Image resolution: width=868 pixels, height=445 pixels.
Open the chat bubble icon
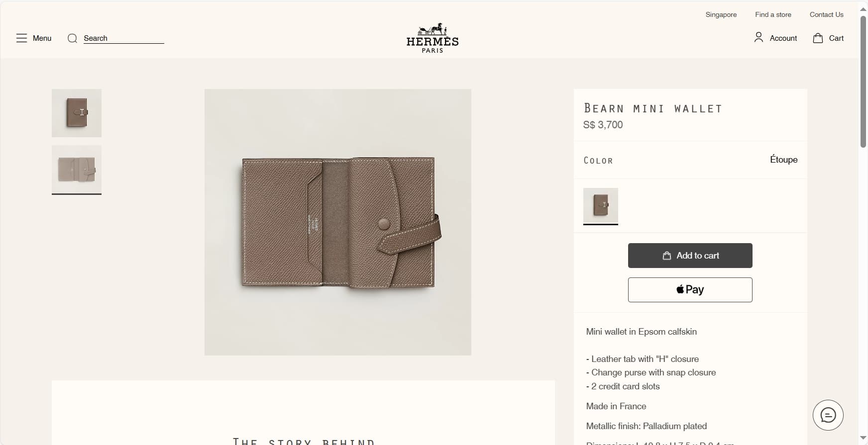828,415
